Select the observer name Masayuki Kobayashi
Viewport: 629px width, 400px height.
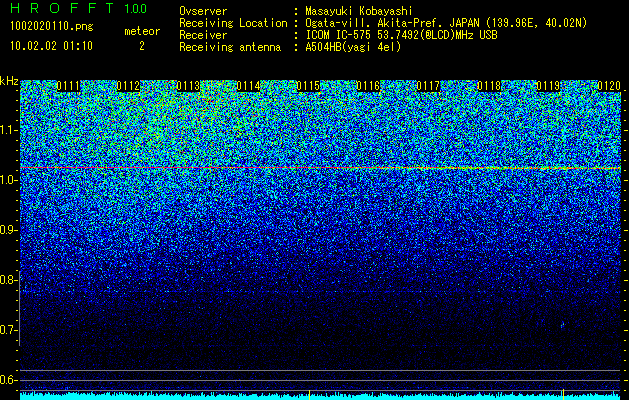point(359,11)
